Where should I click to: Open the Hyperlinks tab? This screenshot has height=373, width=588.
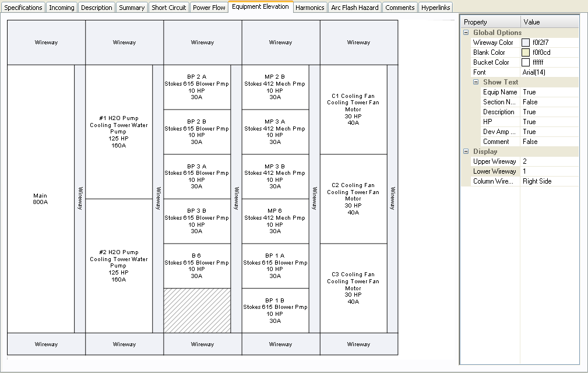tap(435, 8)
